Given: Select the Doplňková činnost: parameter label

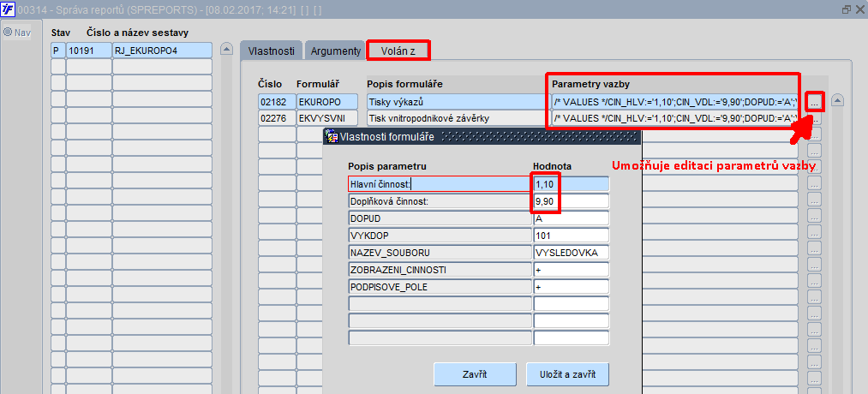Looking at the screenshot, I should pyautogui.click(x=440, y=201).
